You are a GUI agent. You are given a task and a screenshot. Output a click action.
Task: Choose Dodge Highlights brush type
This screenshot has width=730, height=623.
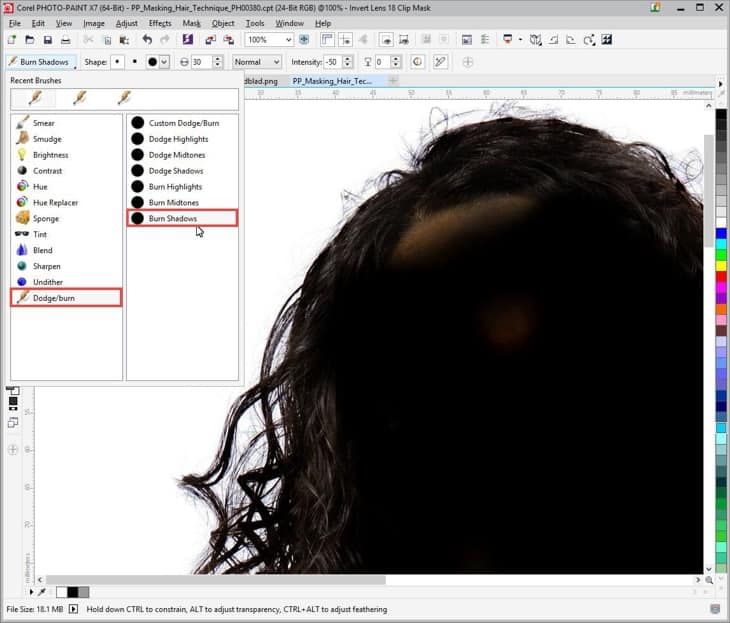coord(178,139)
